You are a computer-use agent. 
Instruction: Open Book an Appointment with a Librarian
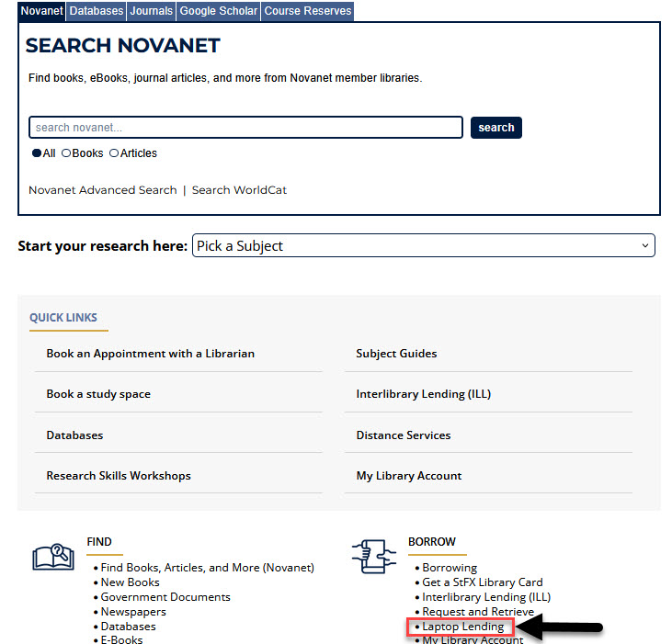[x=151, y=354]
